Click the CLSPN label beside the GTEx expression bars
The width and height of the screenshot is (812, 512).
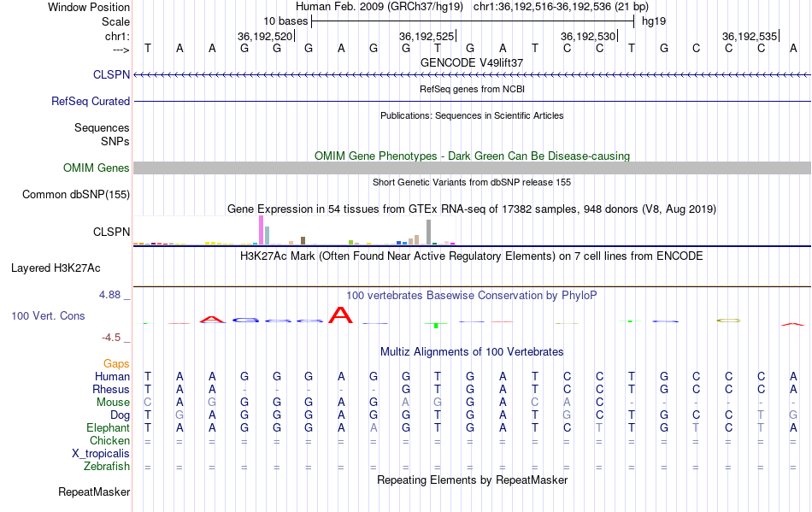(x=111, y=232)
